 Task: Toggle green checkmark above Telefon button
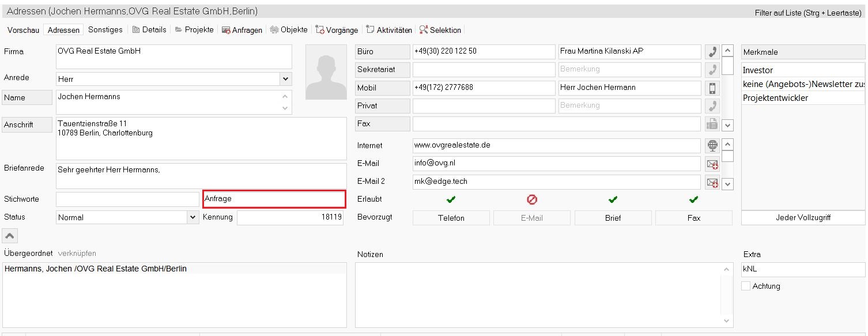point(451,199)
